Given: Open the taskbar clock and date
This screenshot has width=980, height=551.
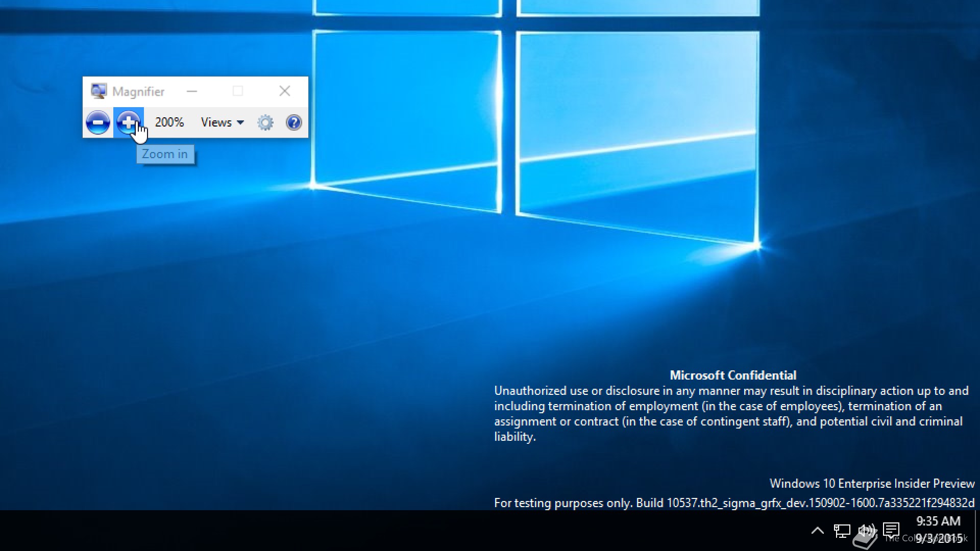Looking at the screenshot, I should (938, 530).
